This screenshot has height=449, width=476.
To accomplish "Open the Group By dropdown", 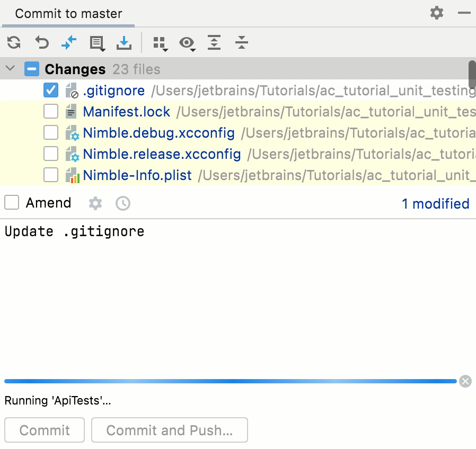I will [x=160, y=43].
